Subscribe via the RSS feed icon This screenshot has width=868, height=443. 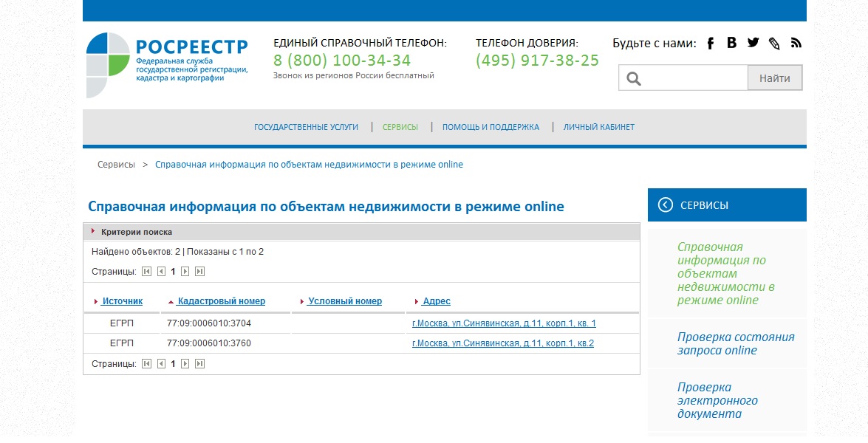coord(796,43)
